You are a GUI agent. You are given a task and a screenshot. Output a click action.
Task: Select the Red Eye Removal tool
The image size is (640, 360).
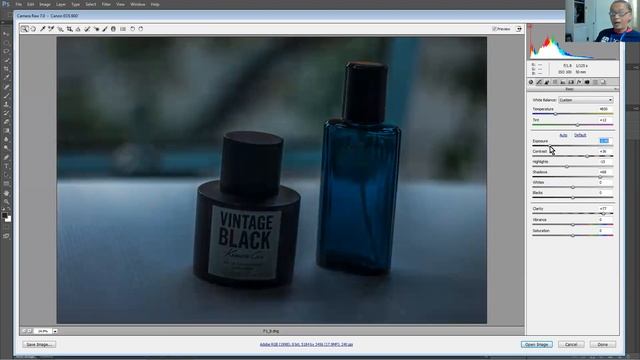click(x=96, y=29)
